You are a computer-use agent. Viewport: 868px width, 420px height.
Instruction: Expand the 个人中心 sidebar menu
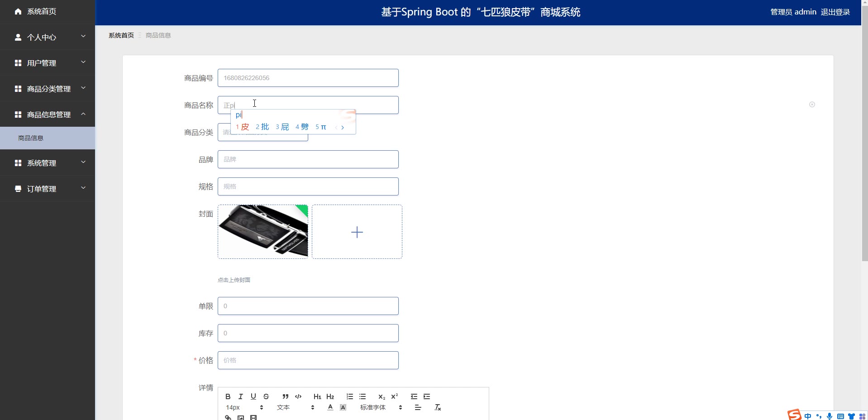point(48,37)
